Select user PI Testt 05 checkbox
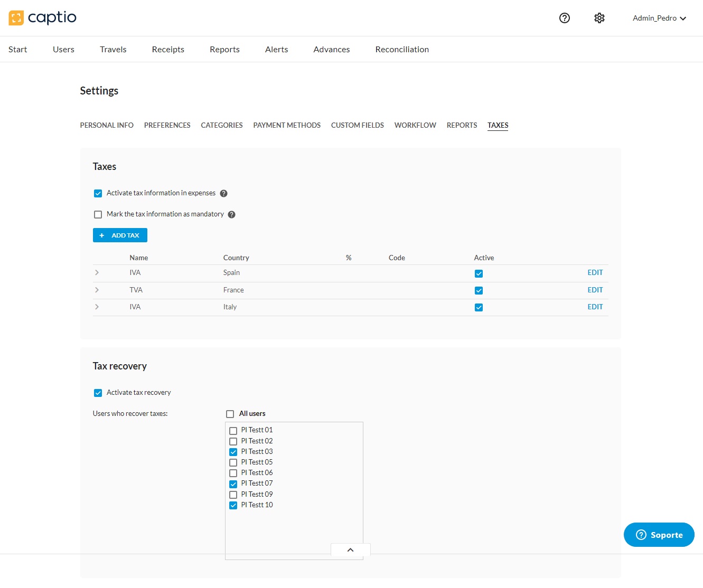This screenshot has width=703, height=588. 233,463
